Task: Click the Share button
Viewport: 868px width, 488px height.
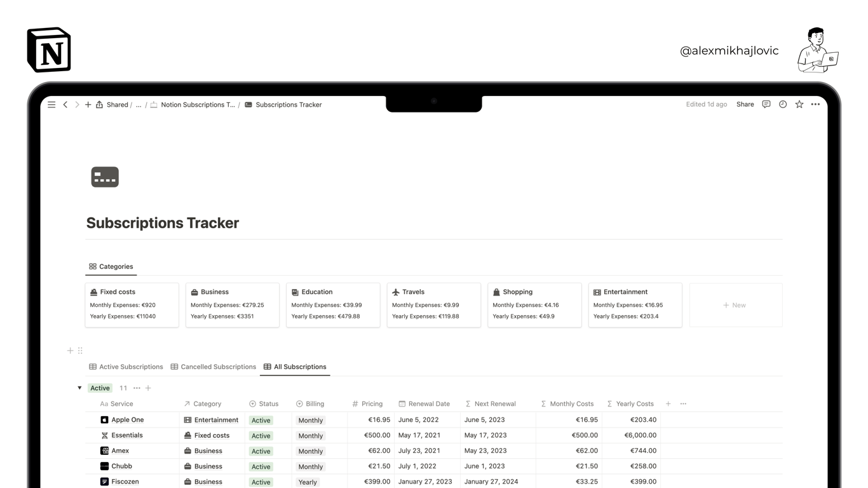Action: (x=745, y=104)
